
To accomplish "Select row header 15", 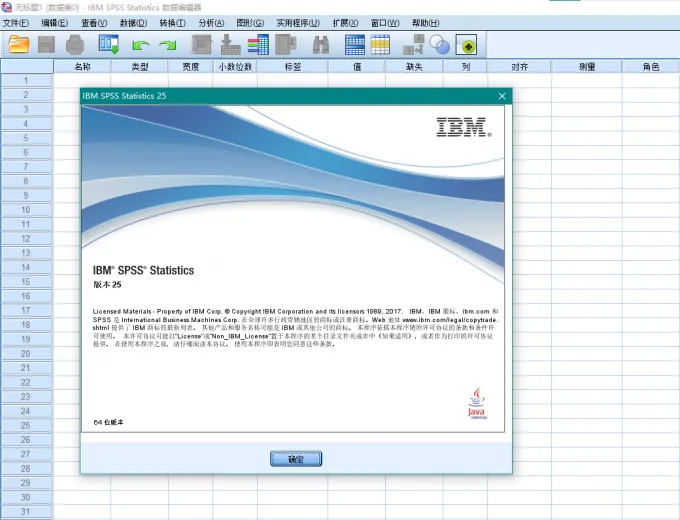I will (26, 281).
